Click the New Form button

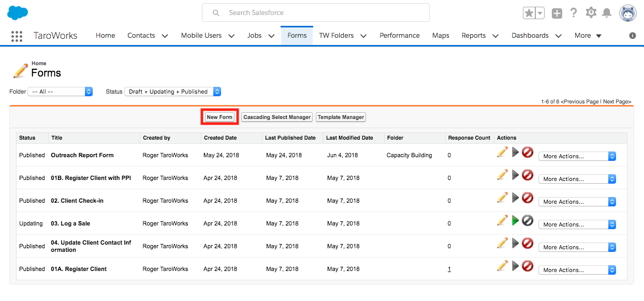pyautogui.click(x=219, y=117)
